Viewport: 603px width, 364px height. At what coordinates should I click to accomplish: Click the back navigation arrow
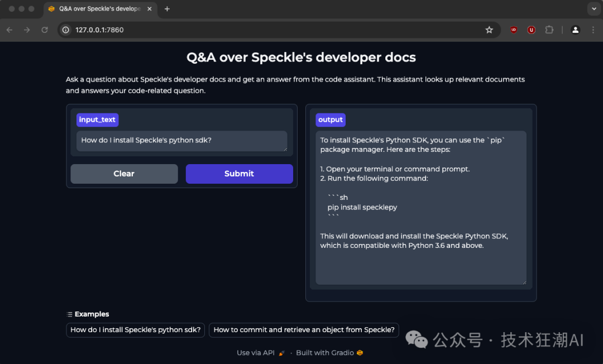(x=9, y=30)
